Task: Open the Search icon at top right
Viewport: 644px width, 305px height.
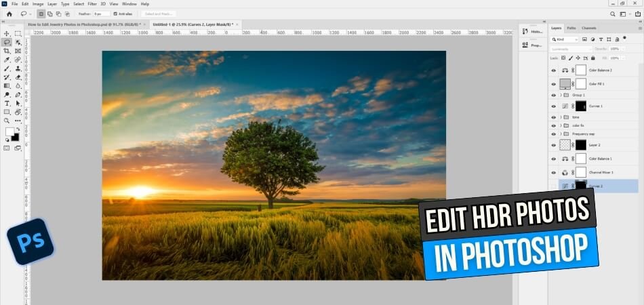Action: (613, 14)
